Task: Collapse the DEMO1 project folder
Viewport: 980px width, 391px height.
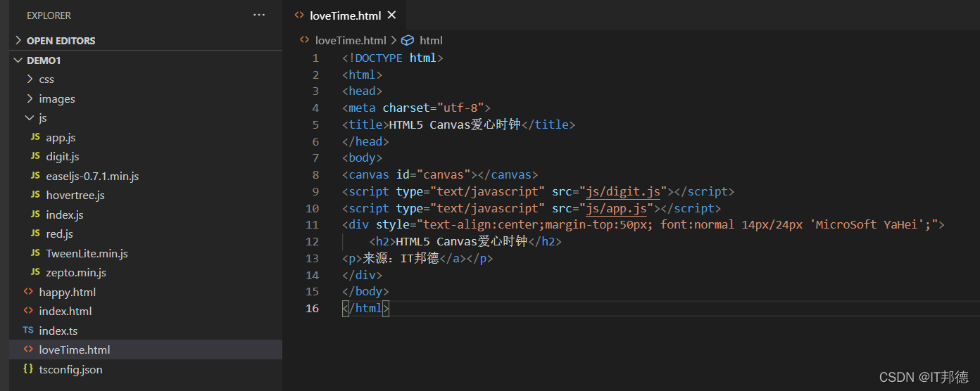Action: tap(18, 60)
